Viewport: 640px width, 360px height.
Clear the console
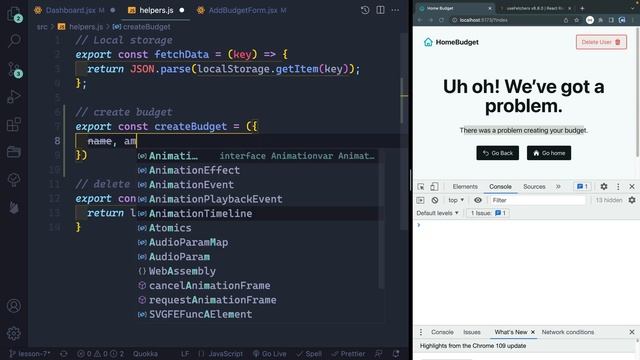(x=435, y=200)
